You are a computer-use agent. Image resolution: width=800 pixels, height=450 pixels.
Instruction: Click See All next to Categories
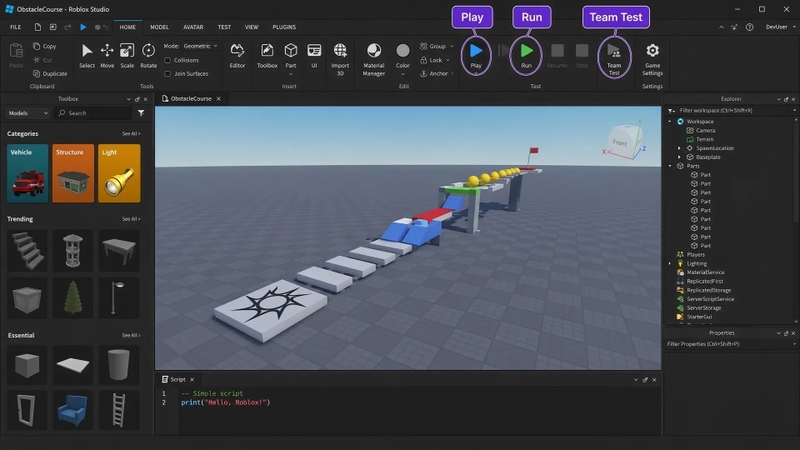(x=131, y=134)
